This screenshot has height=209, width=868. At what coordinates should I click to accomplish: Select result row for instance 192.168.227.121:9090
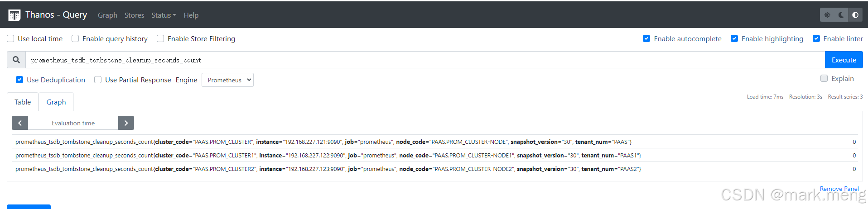435,142
